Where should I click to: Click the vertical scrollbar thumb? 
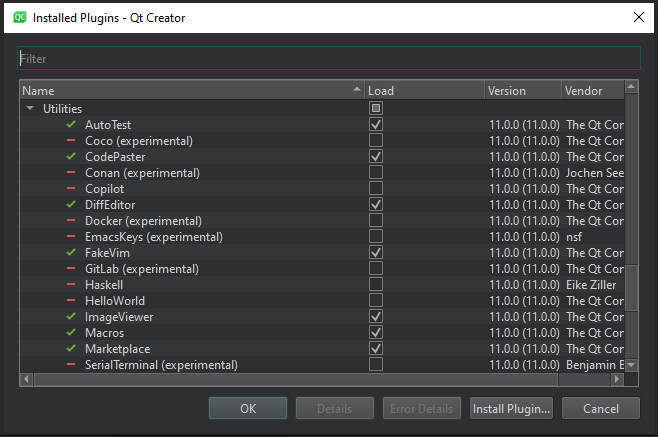click(x=631, y=288)
